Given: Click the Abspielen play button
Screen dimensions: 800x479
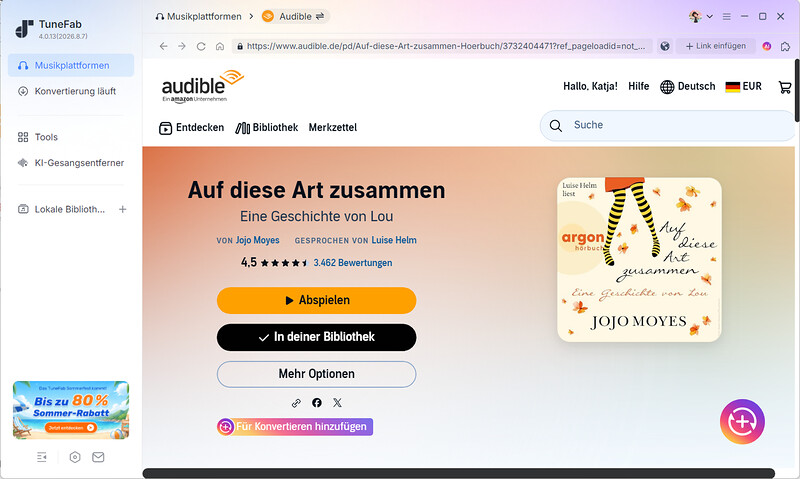Looking at the screenshot, I should (x=316, y=300).
